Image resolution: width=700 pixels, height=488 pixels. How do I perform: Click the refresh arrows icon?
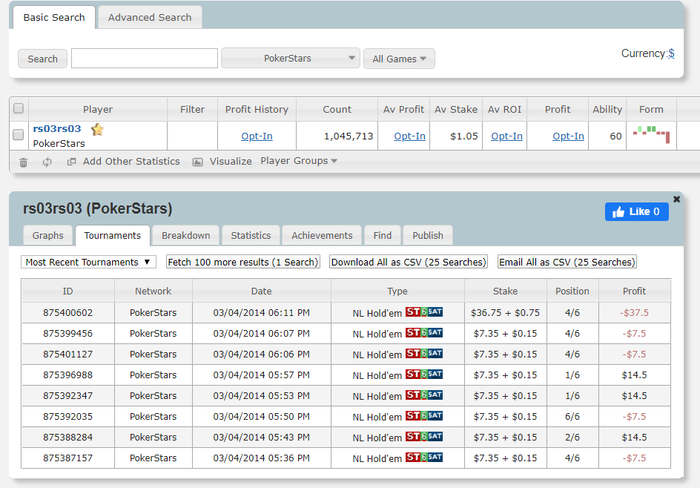coord(47,162)
